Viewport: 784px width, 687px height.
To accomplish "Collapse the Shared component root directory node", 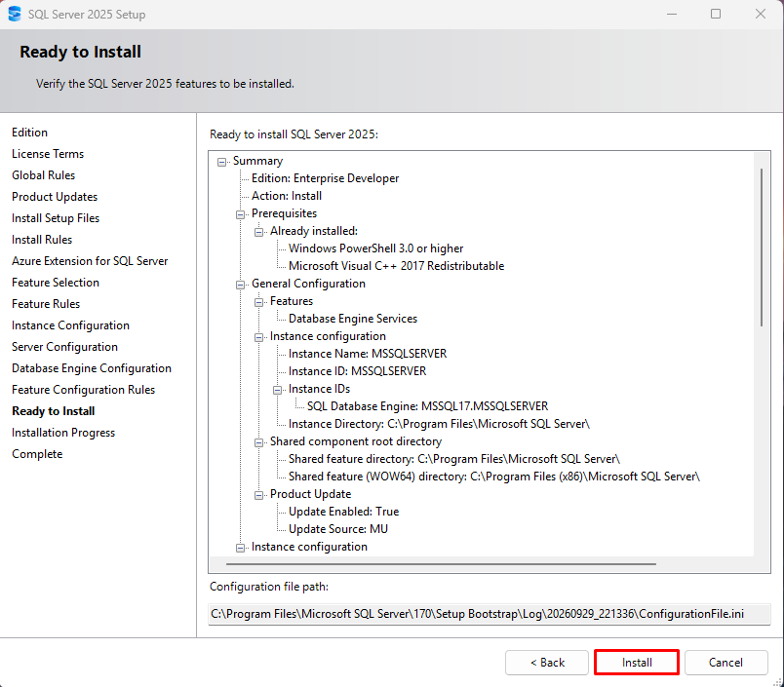I will pos(259,442).
